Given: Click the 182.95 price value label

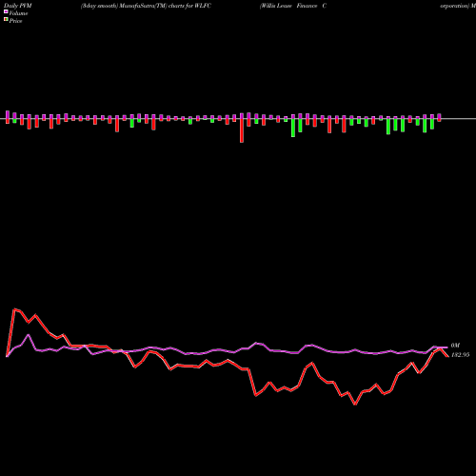Looking at the screenshot, I should (x=460, y=355).
